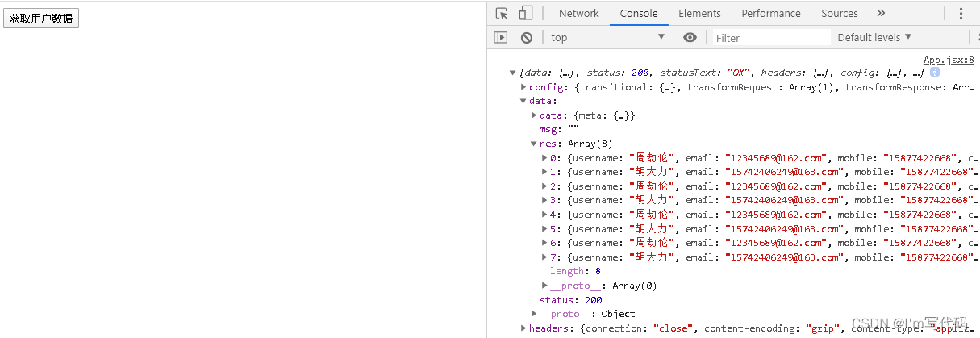
Task: Expand array item 2
Action: 544,186
